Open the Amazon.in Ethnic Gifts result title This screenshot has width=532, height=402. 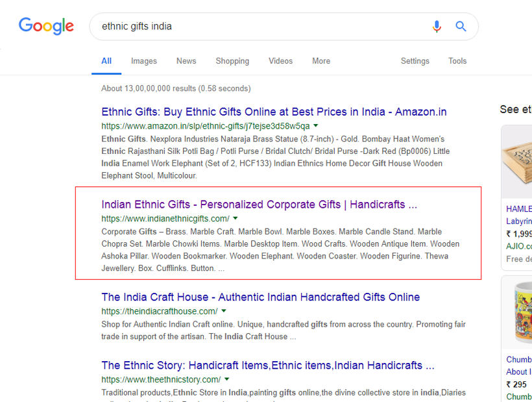tap(274, 112)
